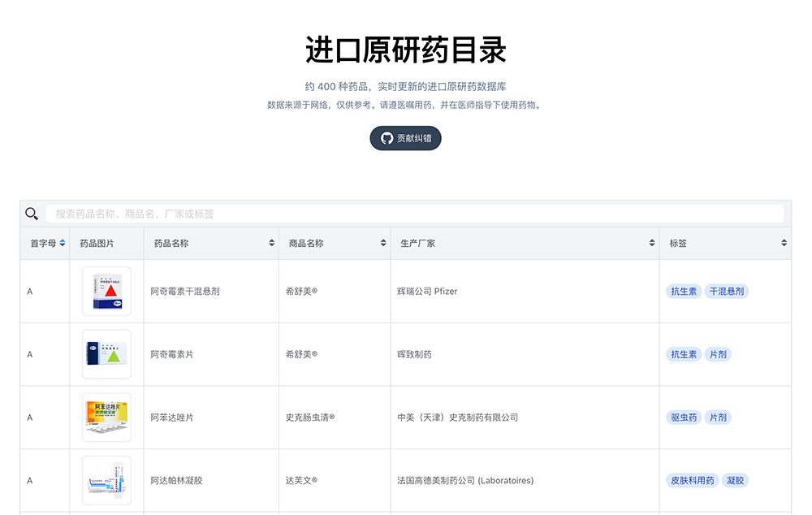This screenshot has height=515, width=812.
Task: Click 抗生素 tag in 阿奇霉素片 row
Action: click(684, 354)
